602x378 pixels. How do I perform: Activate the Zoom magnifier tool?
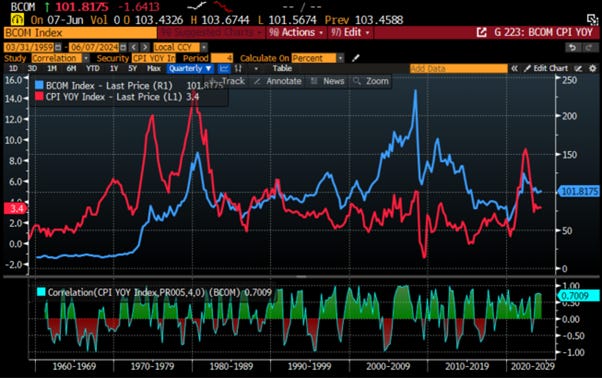pyautogui.click(x=371, y=81)
